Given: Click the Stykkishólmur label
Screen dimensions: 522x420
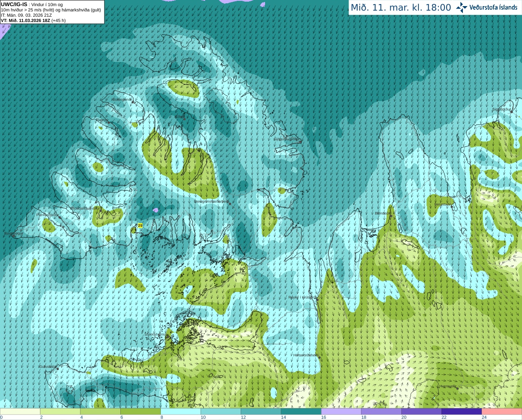Looking at the screenshot, I should tap(155, 334).
